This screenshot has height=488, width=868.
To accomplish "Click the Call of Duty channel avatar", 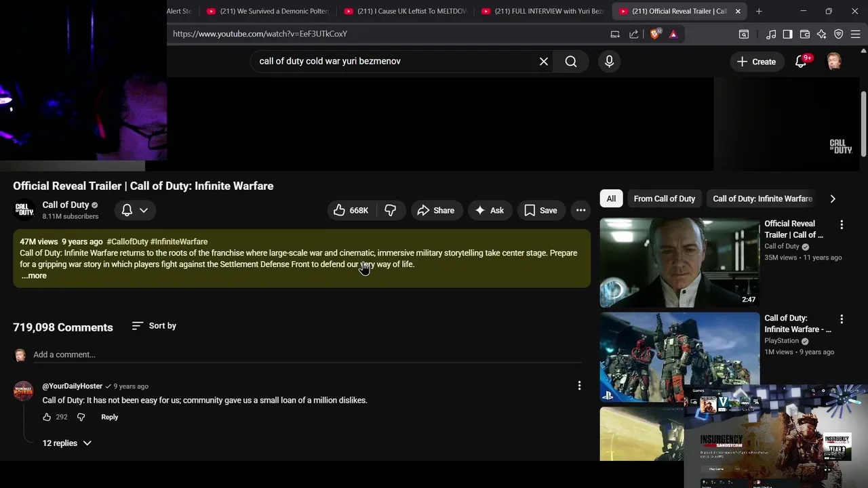I will click(25, 210).
